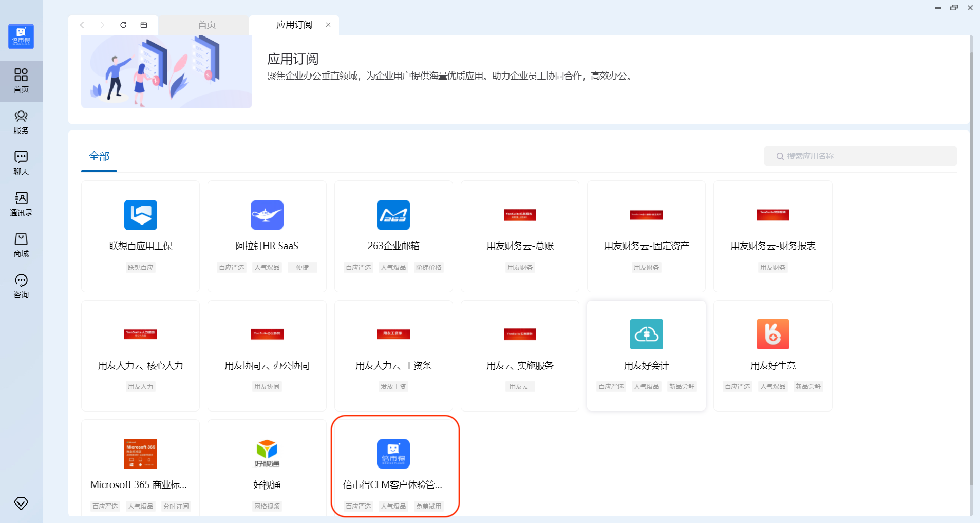Open the 用友好生意 app icon
This screenshot has width=980, height=523.
(x=772, y=334)
